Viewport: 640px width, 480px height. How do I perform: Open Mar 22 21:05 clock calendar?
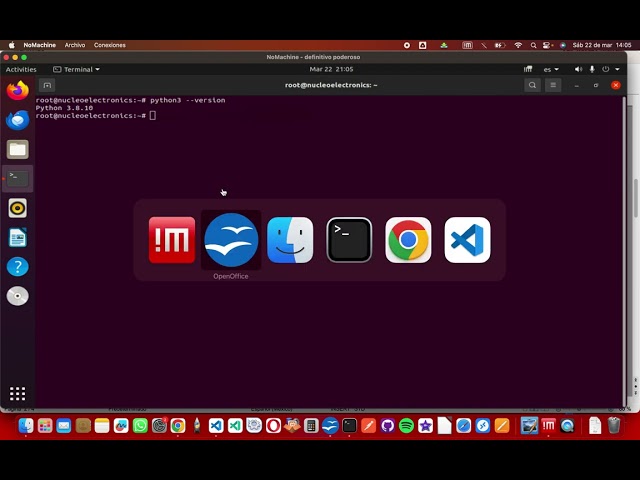coord(331,69)
